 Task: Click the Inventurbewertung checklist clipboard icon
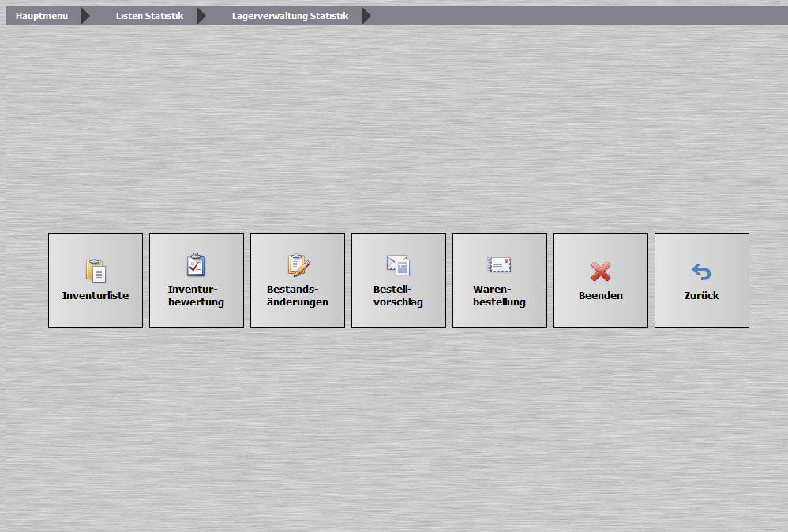click(196, 264)
